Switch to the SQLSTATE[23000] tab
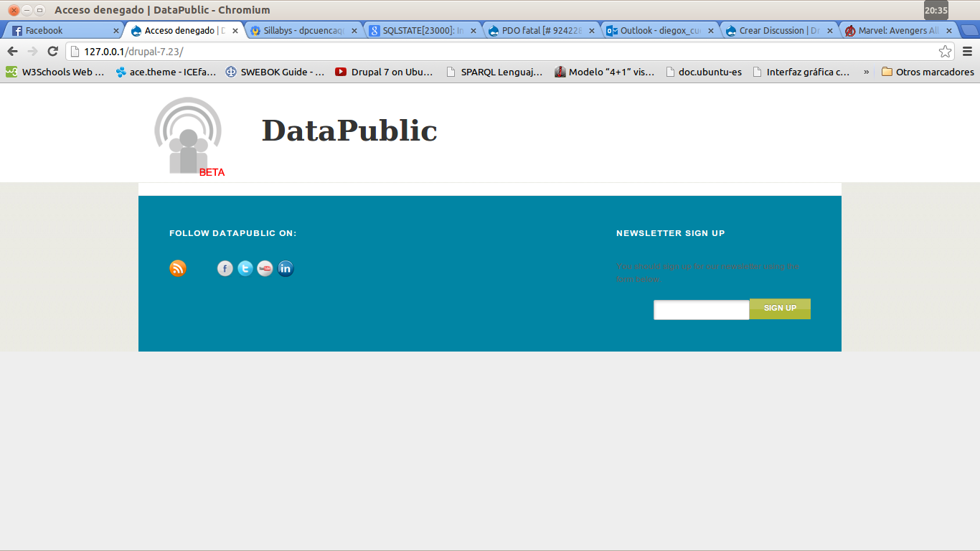 421,31
